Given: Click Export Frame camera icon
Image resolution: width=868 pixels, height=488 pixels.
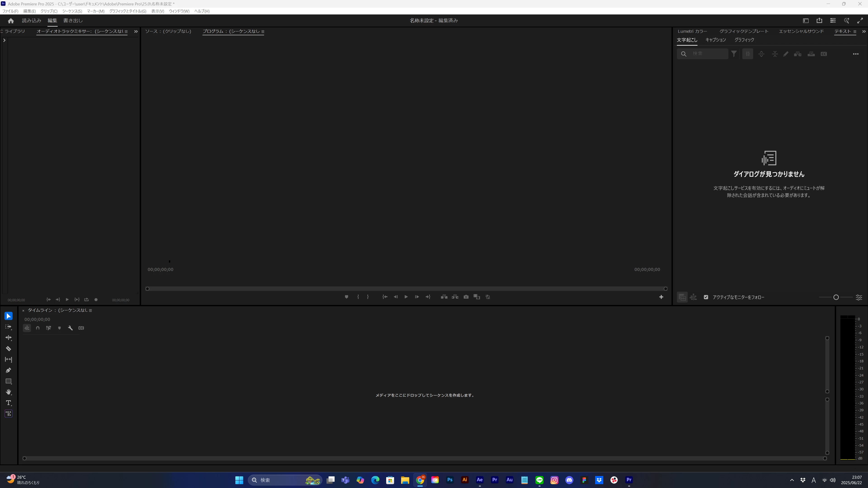Looking at the screenshot, I should pos(466,297).
